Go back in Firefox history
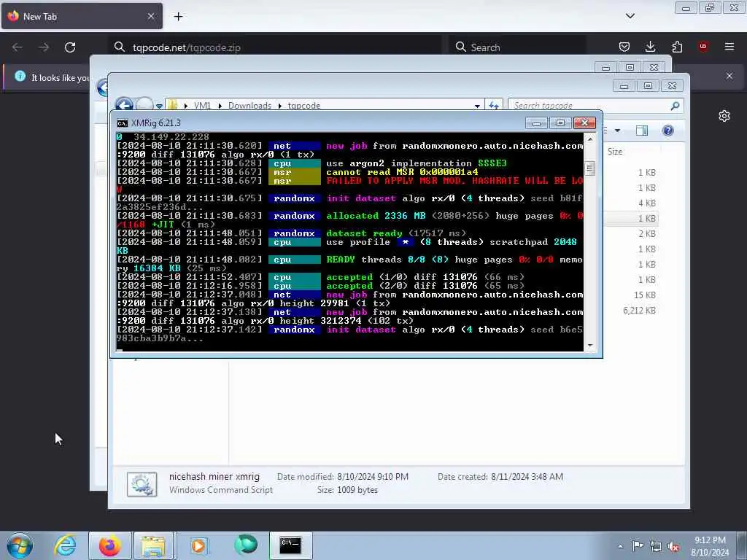Image resolution: width=747 pixels, height=560 pixels. tap(18, 47)
